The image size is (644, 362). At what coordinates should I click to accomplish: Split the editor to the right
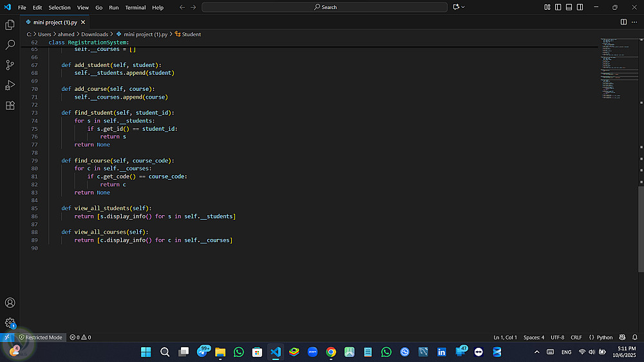[623, 21]
